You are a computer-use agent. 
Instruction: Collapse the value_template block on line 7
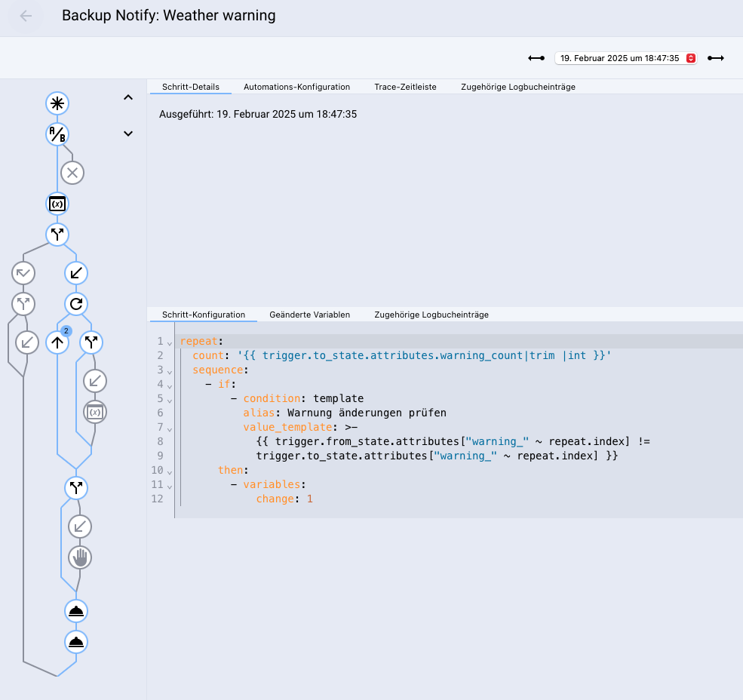tap(170, 429)
